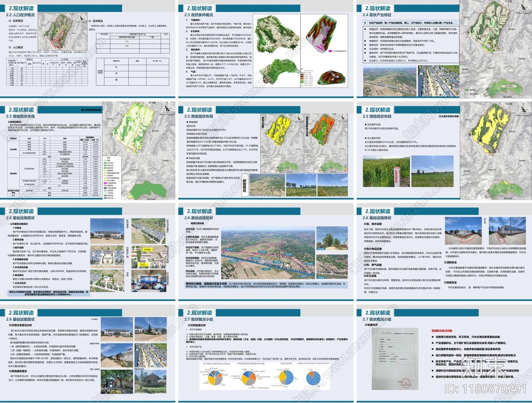The height and width of the screenshot is (403, 532).
Task: Select the heading "2.3 自然条件概况"
Action: (x=199, y=15)
